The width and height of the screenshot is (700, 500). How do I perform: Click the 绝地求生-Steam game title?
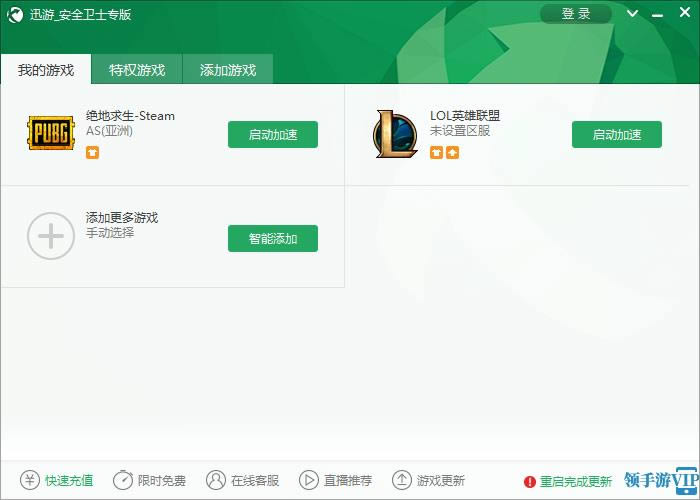click(x=130, y=116)
